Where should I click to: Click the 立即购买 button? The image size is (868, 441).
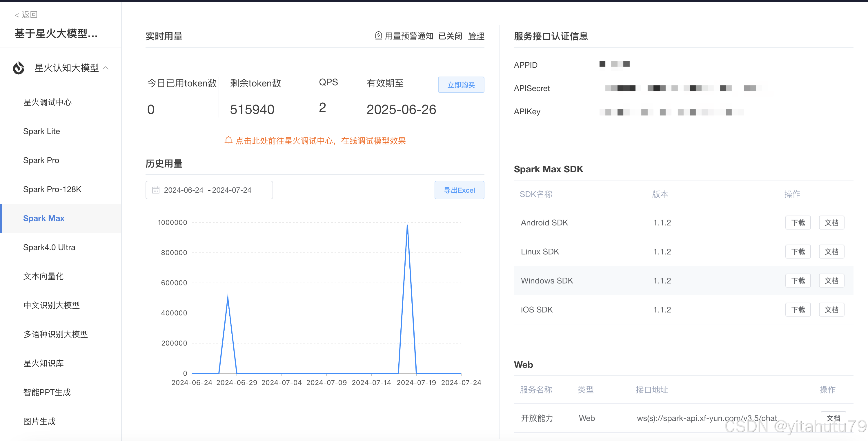point(461,85)
